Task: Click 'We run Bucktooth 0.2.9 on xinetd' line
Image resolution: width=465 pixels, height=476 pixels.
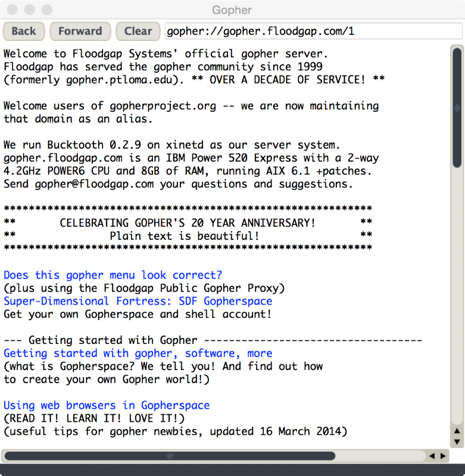Action: click(x=172, y=145)
